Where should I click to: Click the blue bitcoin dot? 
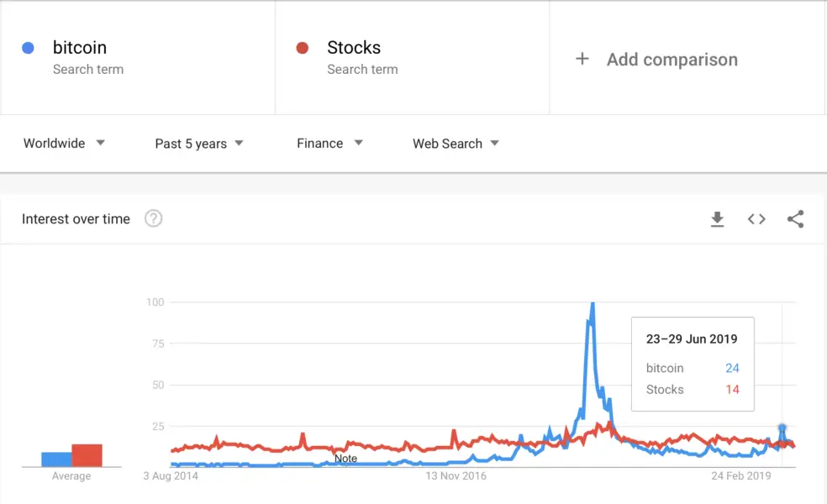point(29,48)
